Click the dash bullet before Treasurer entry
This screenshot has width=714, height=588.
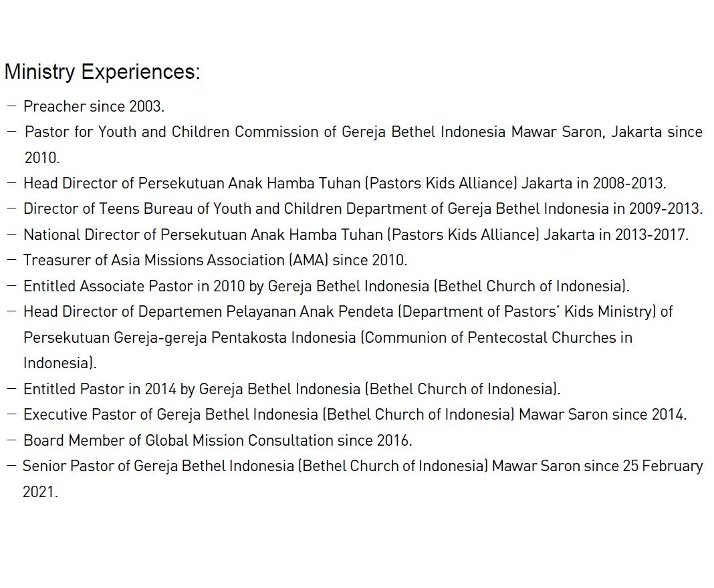[x=12, y=260]
